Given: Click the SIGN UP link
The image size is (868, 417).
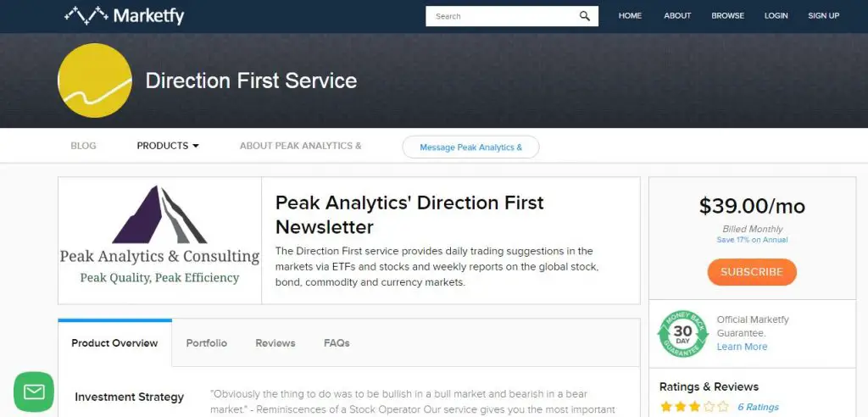Looking at the screenshot, I should point(823,16).
